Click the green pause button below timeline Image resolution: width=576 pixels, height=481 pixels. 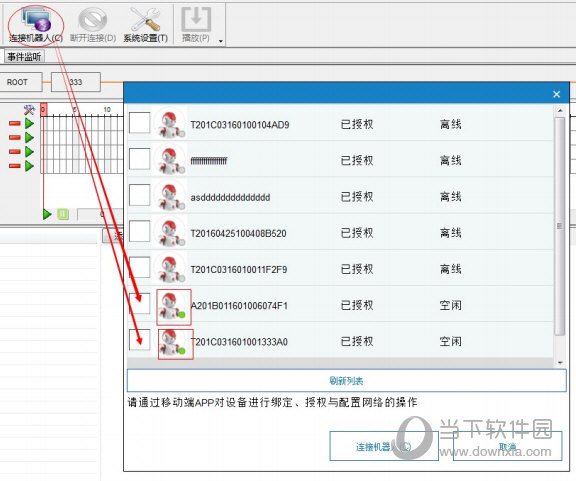[x=63, y=214]
